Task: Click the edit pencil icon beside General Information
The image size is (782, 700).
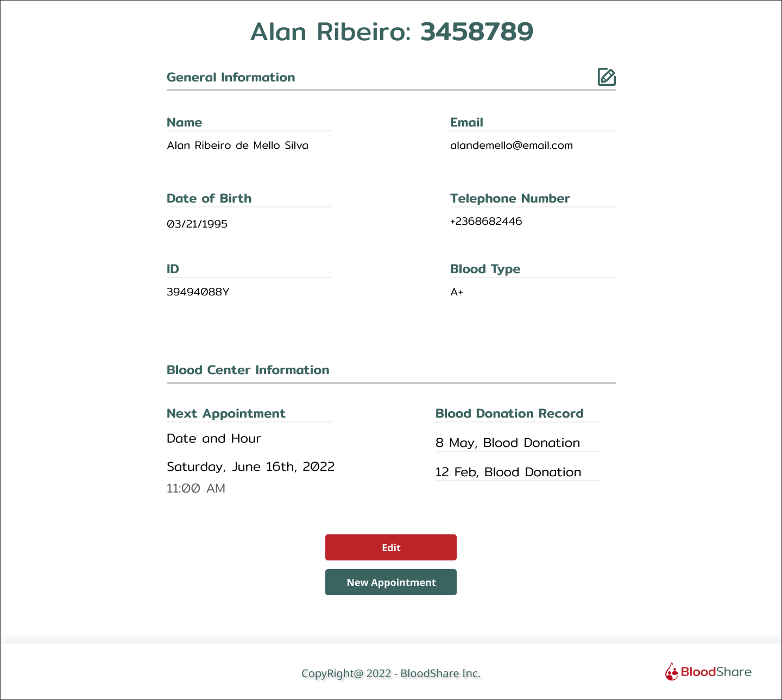Action: click(607, 77)
